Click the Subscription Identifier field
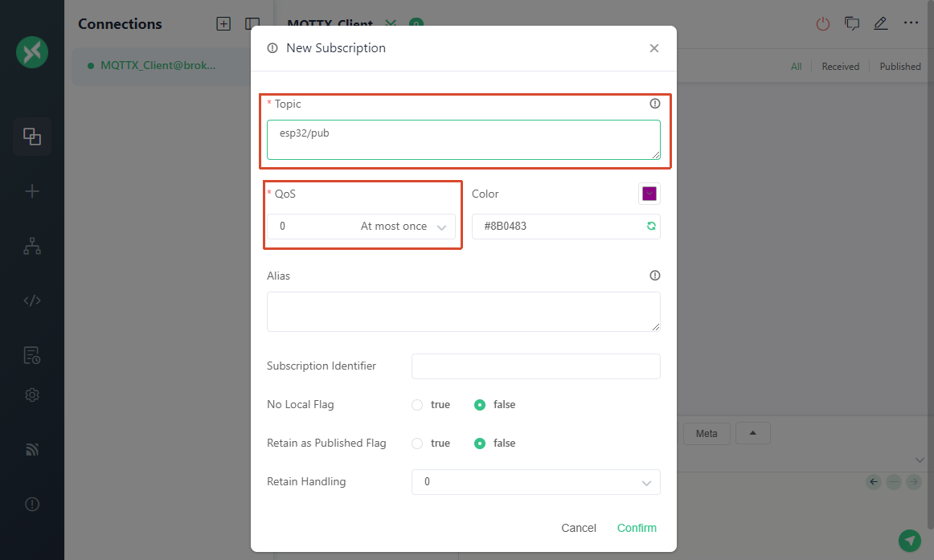Viewport: 934px width, 560px height. pyautogui.click(x=536, y=366)
